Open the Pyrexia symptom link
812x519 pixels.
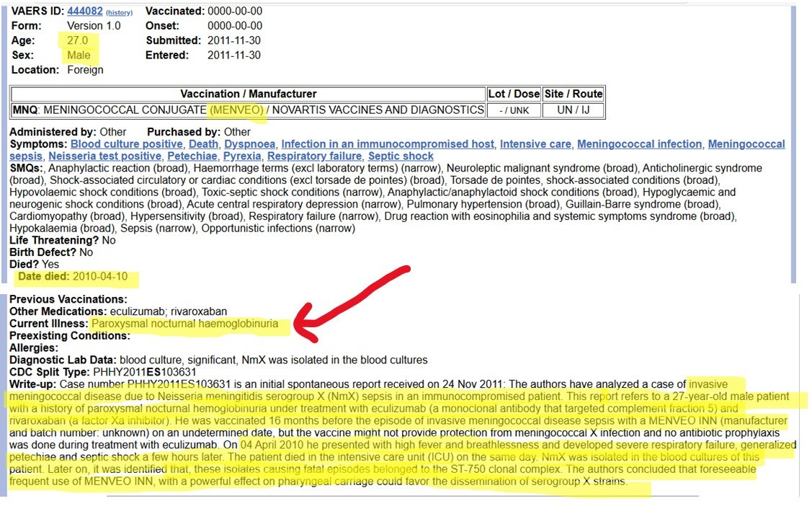(242, 156)
